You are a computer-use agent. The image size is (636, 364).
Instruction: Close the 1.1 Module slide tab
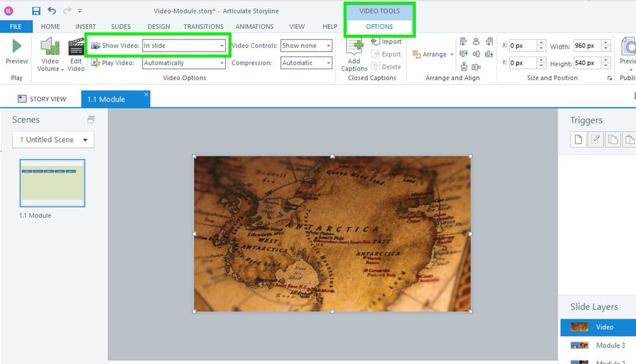146,94
